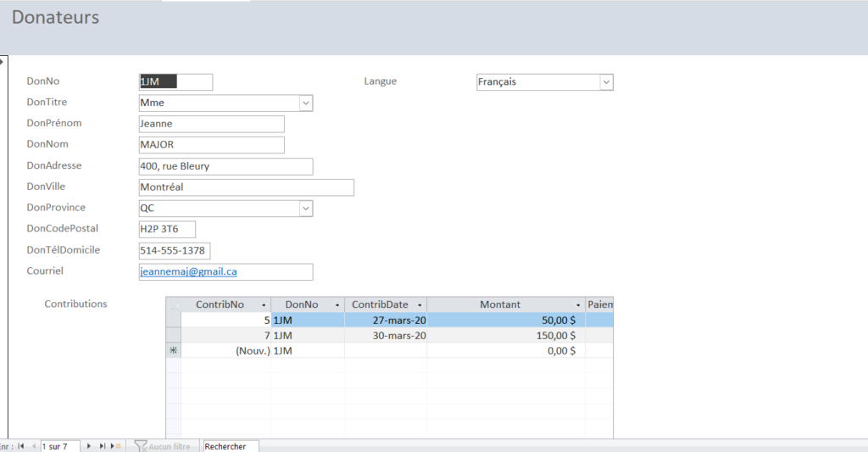
Task: Select the DonNo column header in subform
Action: (301, 304)
